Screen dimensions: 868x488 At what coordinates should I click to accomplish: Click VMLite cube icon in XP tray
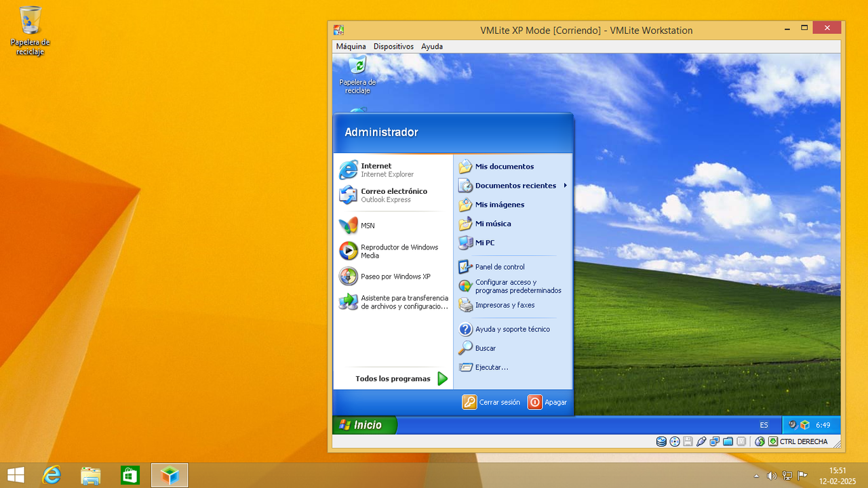tap(805, 425)
